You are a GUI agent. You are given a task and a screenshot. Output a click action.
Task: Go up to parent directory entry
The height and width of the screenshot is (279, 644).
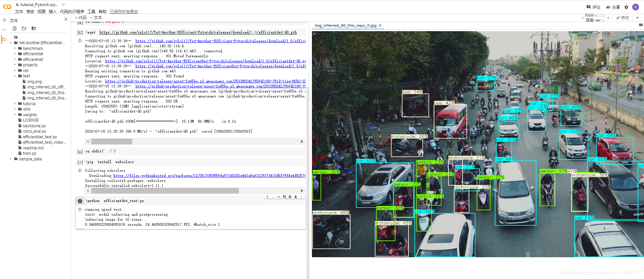click(17, 37)
